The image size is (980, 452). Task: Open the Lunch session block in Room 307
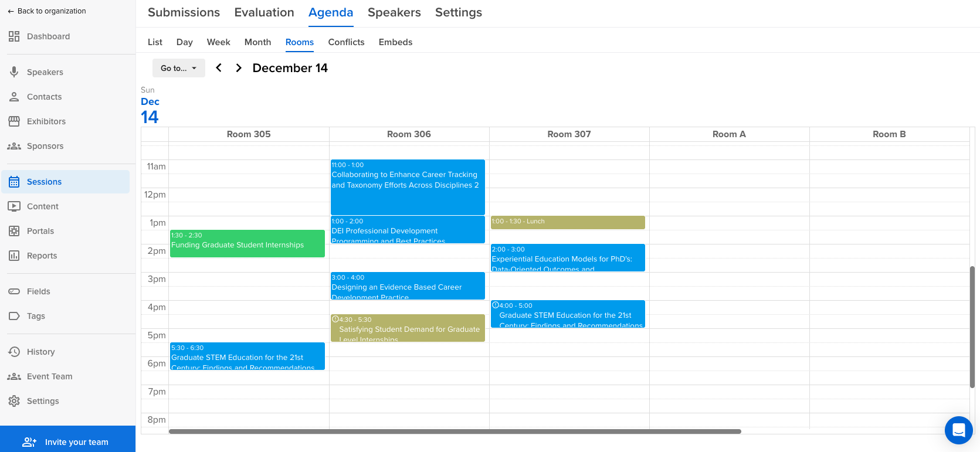click(567, 222)
